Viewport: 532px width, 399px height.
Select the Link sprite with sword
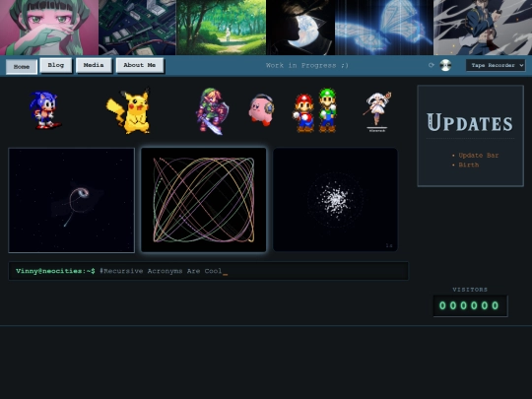pos(212,111)
